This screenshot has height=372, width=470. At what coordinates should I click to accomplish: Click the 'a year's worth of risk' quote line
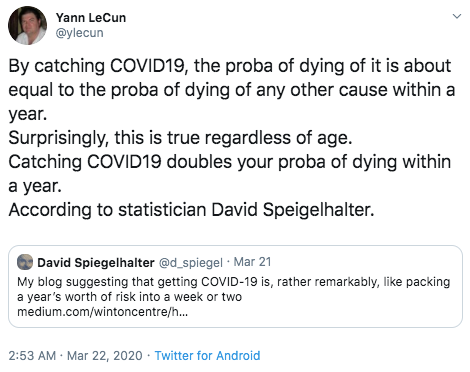129,297
